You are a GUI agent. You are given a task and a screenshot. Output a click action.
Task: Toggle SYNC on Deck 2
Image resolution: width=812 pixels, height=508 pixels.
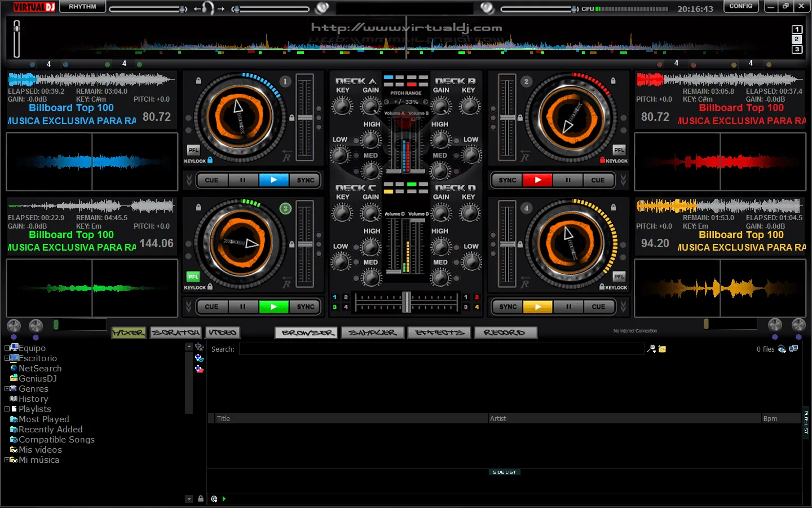pyautogui.click(x=506, y=180)
